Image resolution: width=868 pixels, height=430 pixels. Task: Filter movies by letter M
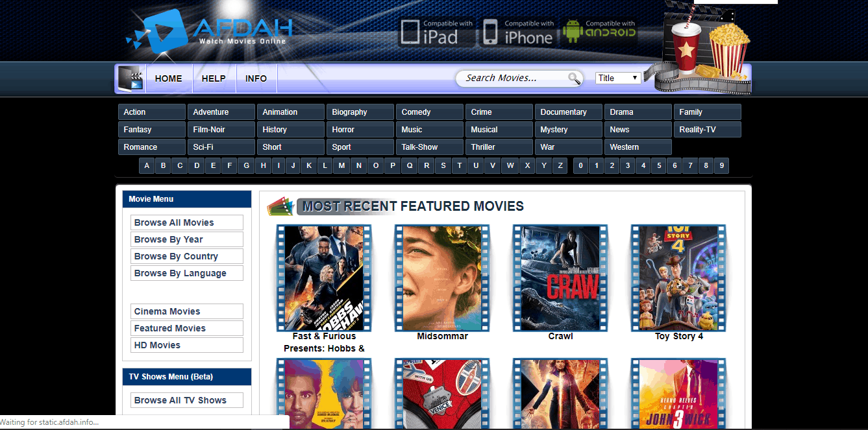coord(342,166)
